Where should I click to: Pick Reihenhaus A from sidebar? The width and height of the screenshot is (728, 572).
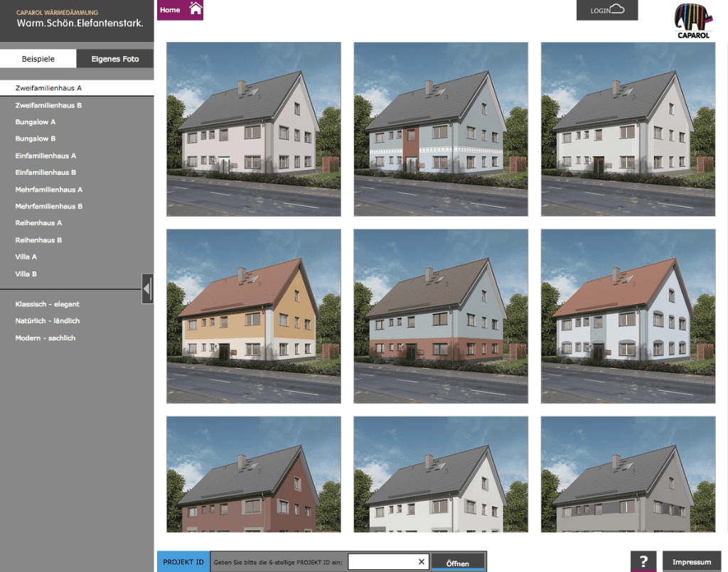pyautogui.click(x=38, y=223)
